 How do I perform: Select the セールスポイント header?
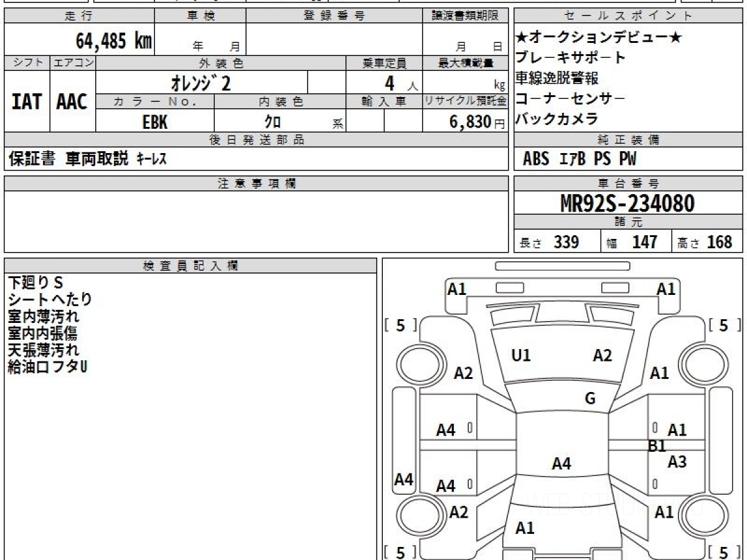pyautogui.click(x=628, y=16)
